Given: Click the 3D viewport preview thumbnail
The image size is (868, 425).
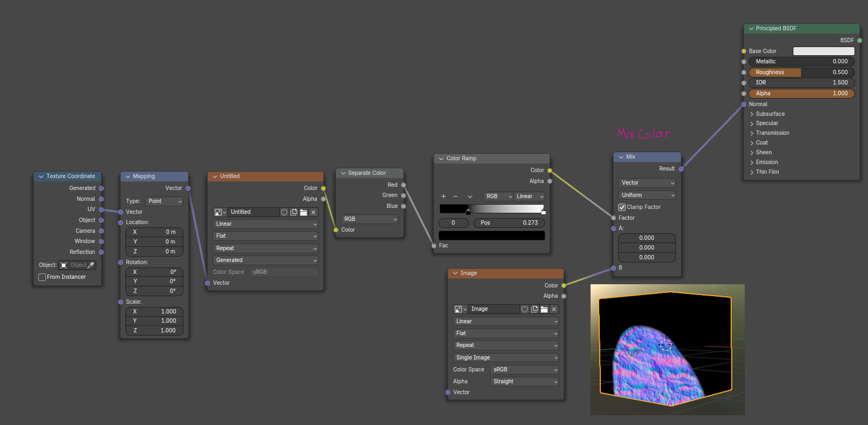Looking at the screenshot, I should [667, 350].
